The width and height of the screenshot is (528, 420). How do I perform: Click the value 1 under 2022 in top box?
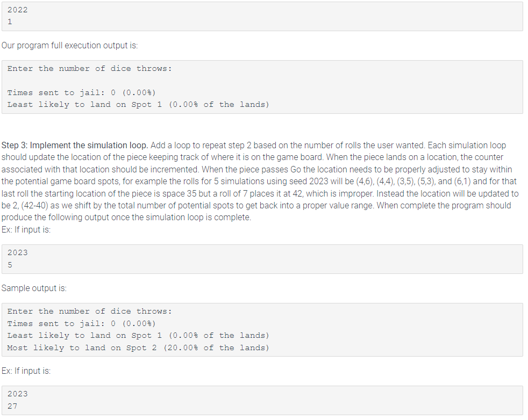[10, 22]
